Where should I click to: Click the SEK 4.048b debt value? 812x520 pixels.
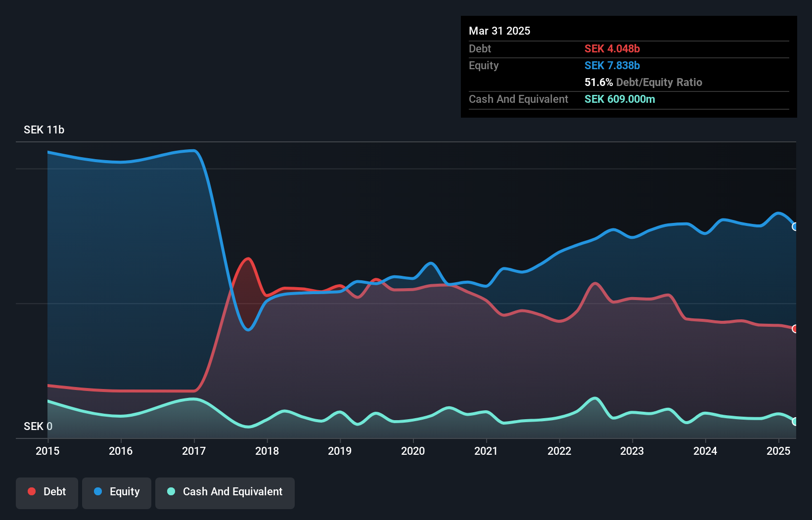click(x=612, y=49)
